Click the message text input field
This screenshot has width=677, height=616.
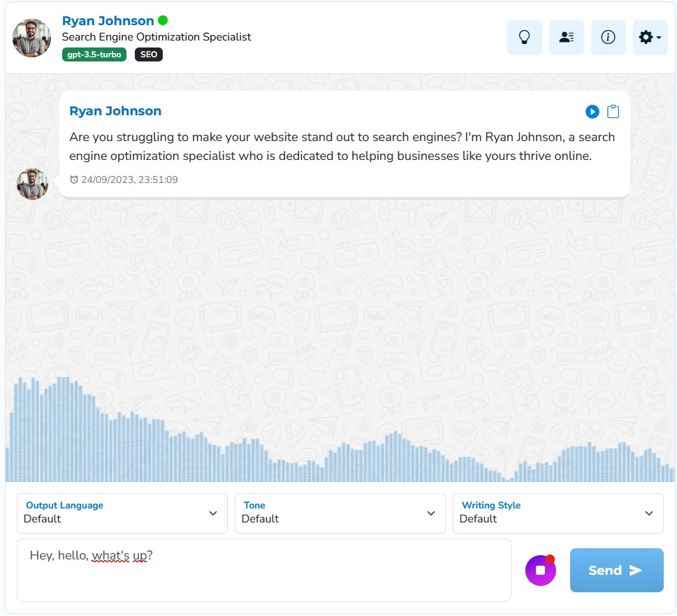click(x=264, y=570)
